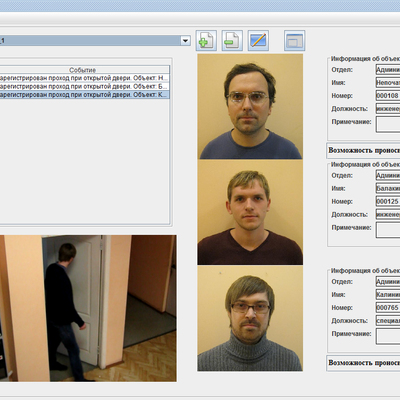Click the remove document icon with green minus

232,41
